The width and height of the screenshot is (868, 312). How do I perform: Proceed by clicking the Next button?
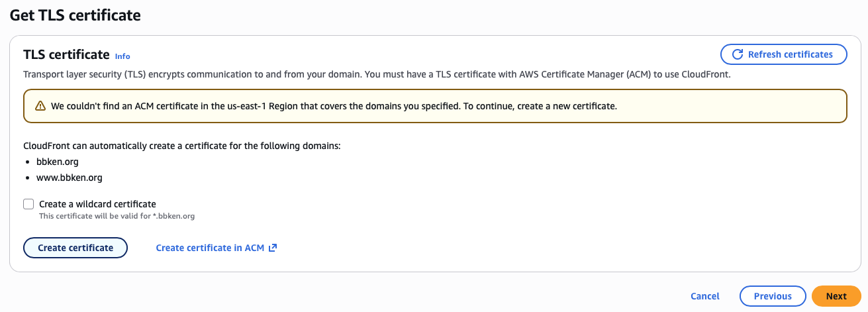coord(836,296)
